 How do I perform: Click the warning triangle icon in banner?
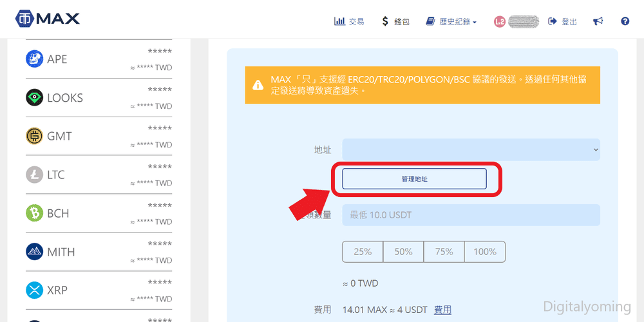[258, 85]
